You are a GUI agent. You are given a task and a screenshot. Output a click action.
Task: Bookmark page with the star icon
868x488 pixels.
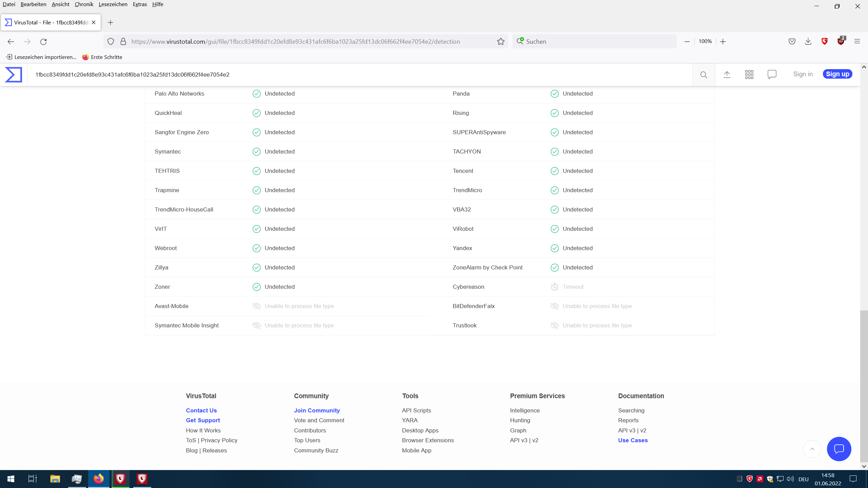[x=501, y=41]
